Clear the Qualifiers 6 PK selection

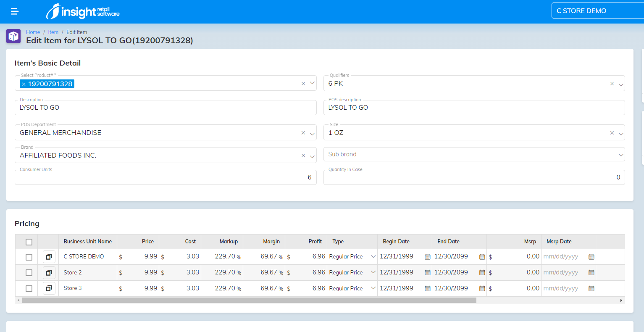point(612,84)
